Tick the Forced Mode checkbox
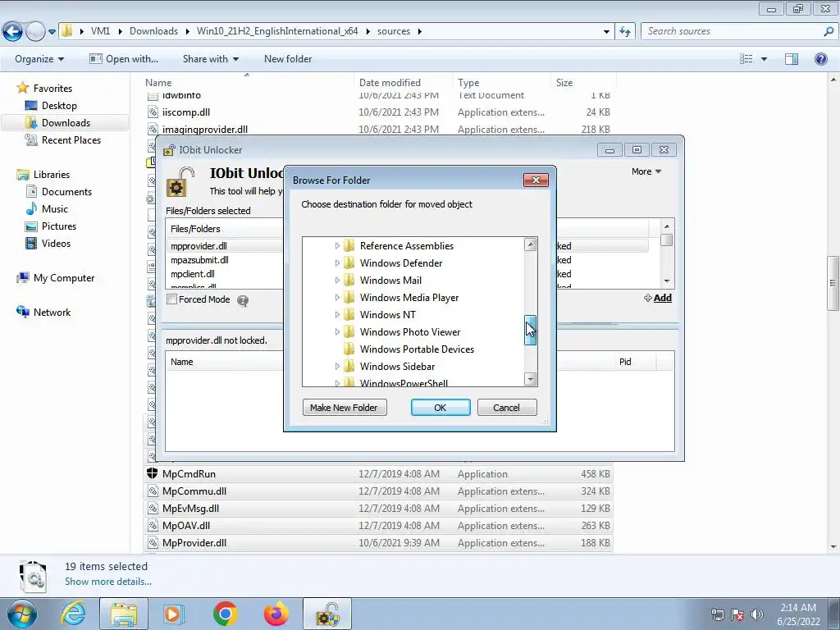 (172, 299)
